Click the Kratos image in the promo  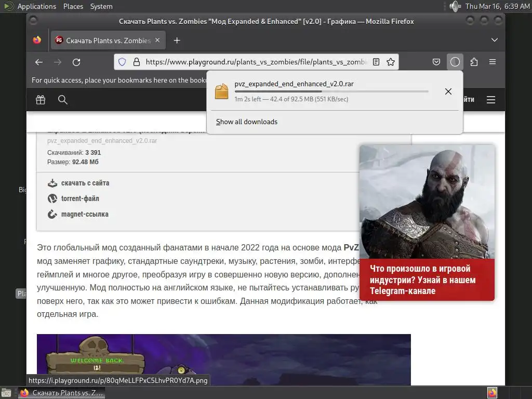[x=427, y=202]
